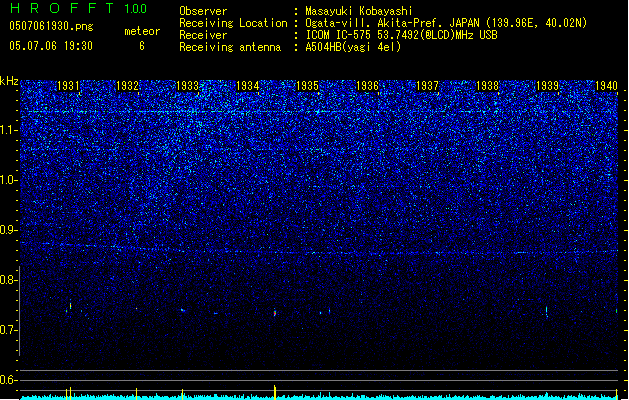Click the 0.6 kHz axis label

coord(9,380)
